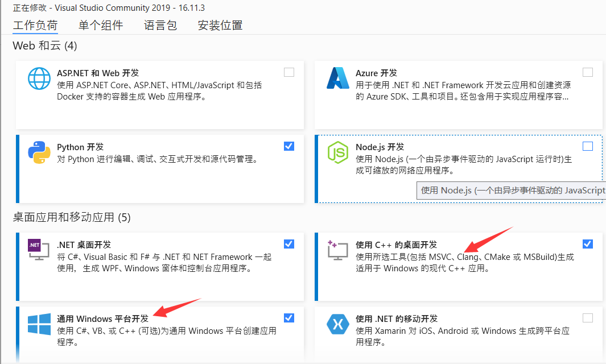606x364 pixels.
Task: Open the 单个组件 tab
Action: pos(101,26)
